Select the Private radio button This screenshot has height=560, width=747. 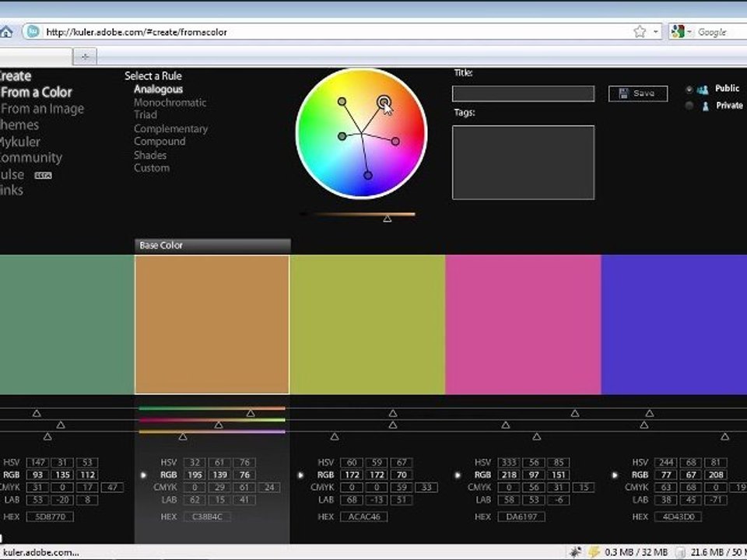pyautogui.click(x=689, y=106)
